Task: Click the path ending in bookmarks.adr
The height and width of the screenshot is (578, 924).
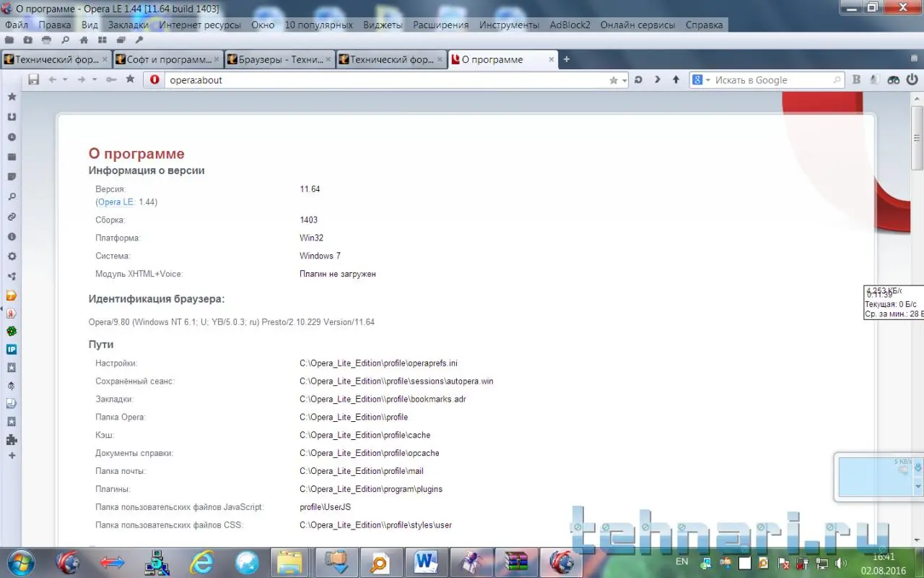Action: [383, 400]
